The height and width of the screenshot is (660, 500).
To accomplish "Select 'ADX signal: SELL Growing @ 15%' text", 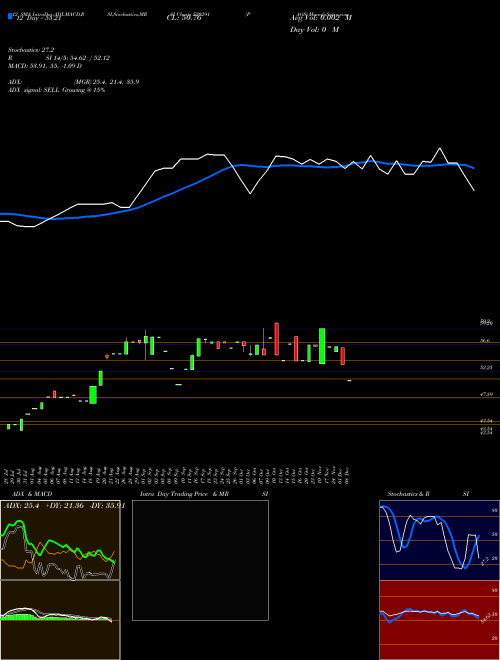I will pos(56,90).
